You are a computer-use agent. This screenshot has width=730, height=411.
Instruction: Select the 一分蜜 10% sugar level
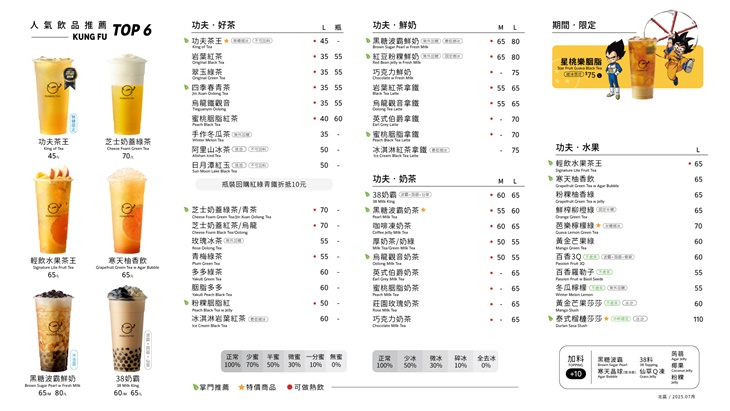(315, 361)
